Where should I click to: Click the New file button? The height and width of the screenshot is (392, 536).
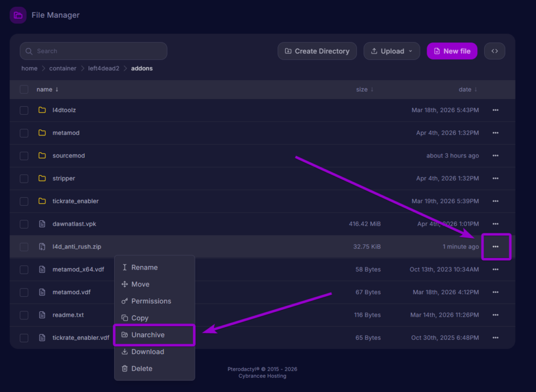(x=452, y=51)
